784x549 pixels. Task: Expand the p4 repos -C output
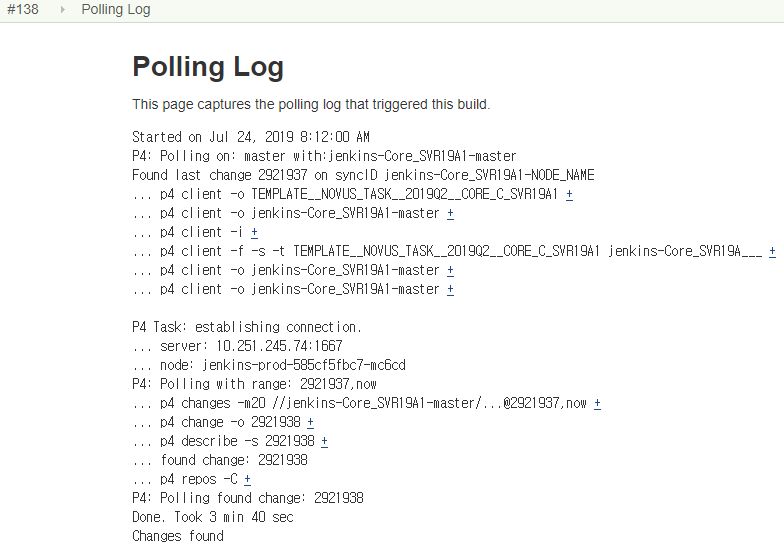click(x=247, y=479)
